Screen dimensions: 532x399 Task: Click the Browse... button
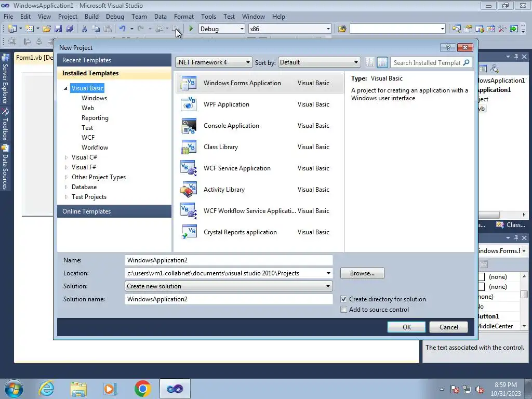coord(362,273)
